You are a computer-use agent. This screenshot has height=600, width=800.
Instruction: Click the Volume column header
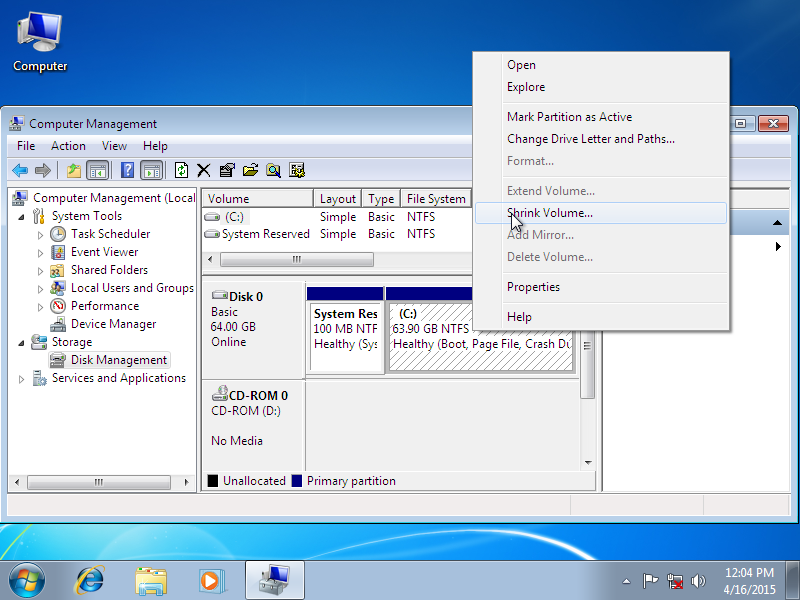click(258, 198)
